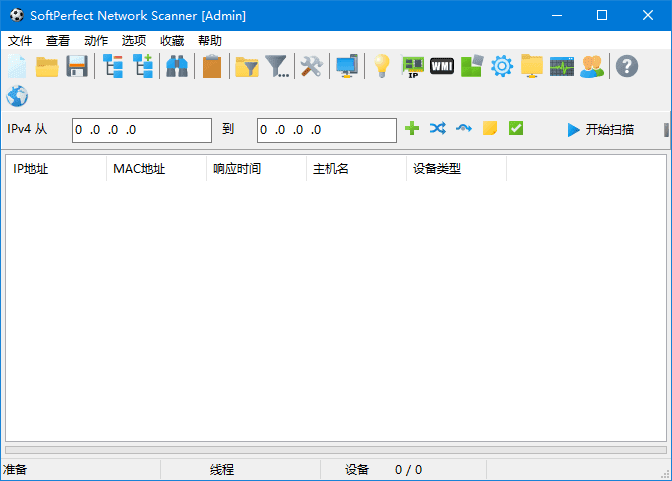Toggle the green checkmark icon
This screenshot has height=481, width=672.
(516, 129)
